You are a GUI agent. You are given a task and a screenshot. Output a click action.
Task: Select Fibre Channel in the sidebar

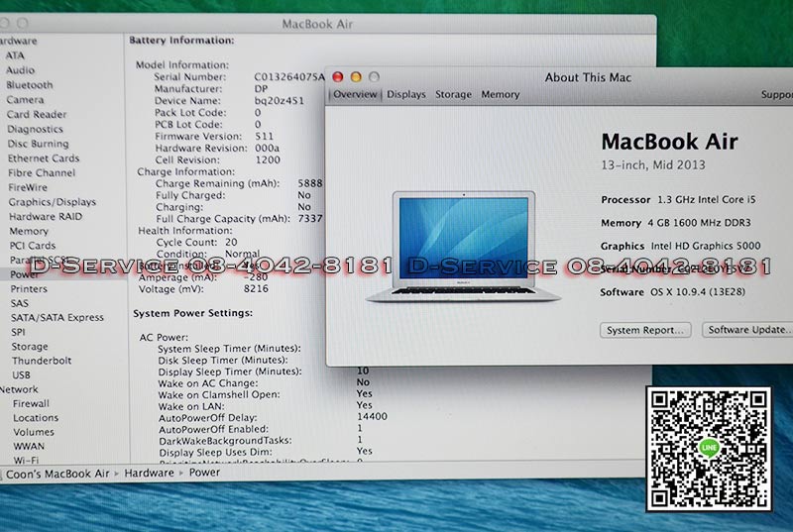42,172
